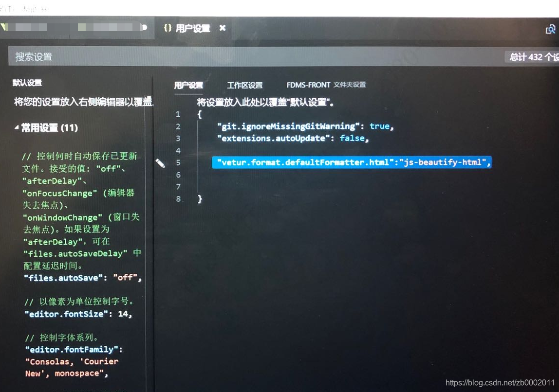Click the true value of git.ignoreMissingGitWarning
559x392 pixels.
click(379, 126)
